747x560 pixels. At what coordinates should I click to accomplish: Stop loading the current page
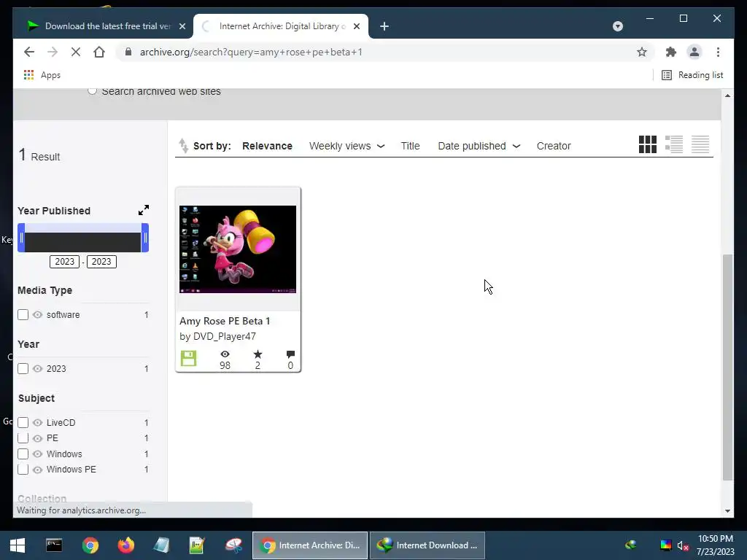[76, 52]
